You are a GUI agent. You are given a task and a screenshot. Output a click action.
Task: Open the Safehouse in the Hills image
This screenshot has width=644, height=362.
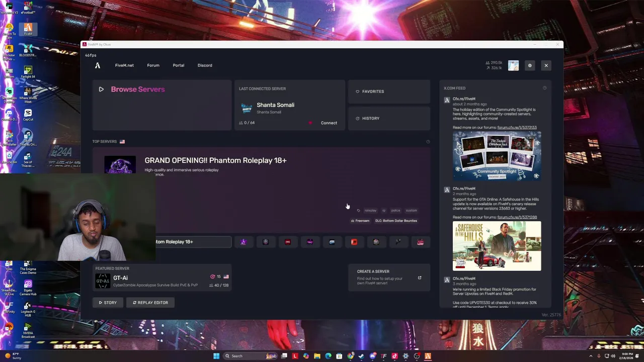(x=497, y=246)
